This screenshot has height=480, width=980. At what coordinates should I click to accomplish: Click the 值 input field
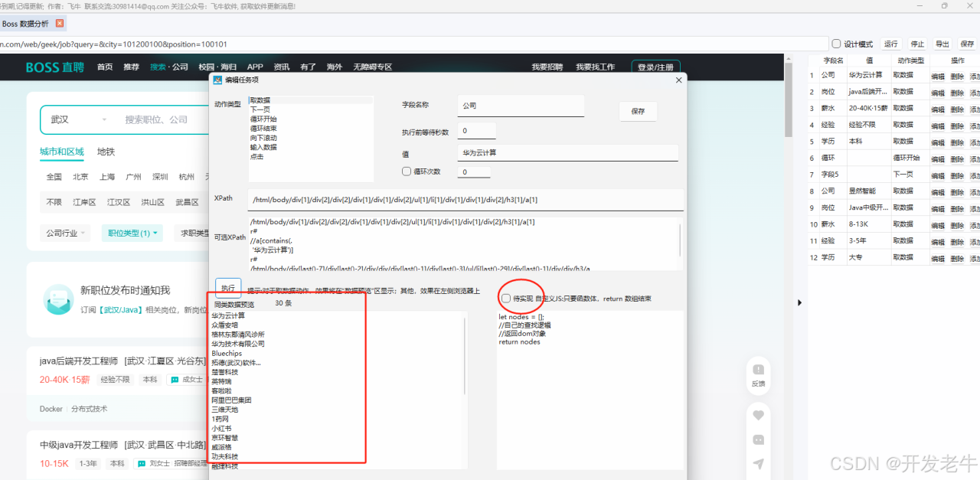568,152
